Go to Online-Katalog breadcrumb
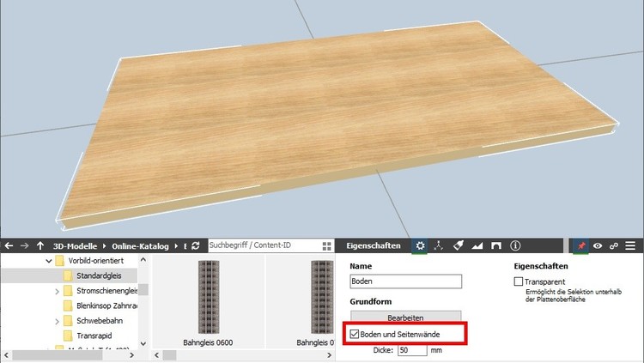The height and width of the screenshot is (363, 644). (x=141, y=245)
